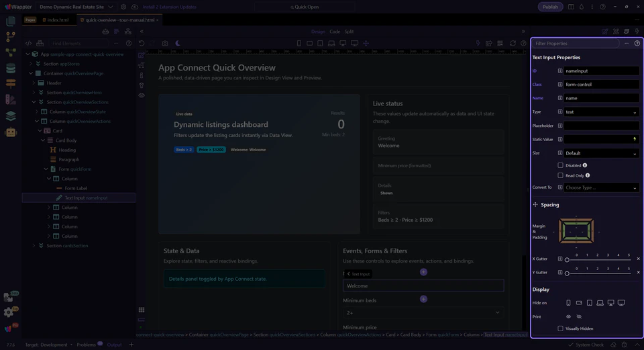Open the Database manager sidebar icon
Screen dimensions: 644x350
[x=11, y=68]
